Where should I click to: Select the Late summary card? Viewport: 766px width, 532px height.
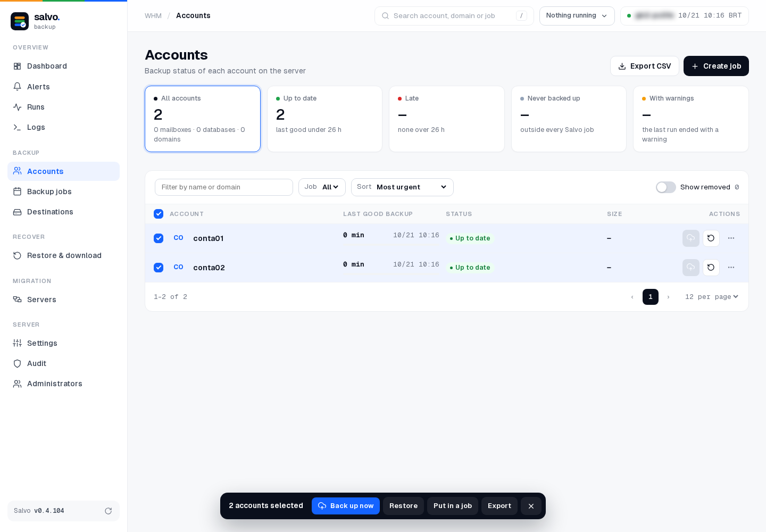[447, 119]
